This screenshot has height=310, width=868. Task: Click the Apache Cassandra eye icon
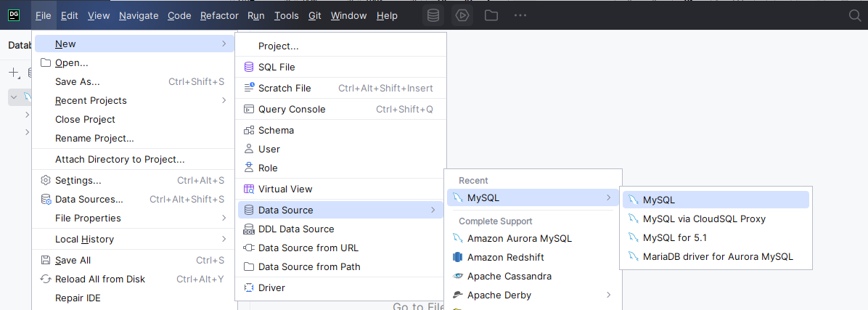457,276
